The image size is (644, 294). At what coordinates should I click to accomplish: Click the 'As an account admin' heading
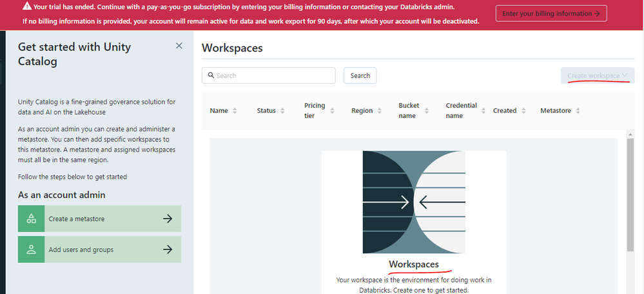tap(62, 195)
